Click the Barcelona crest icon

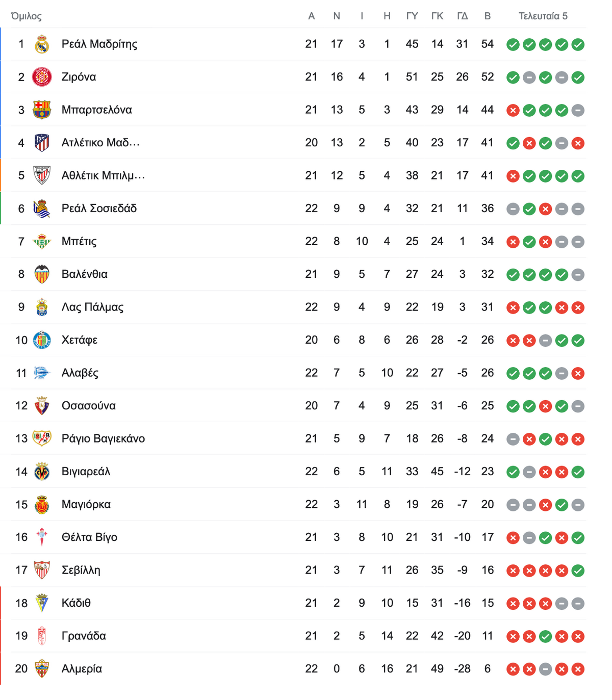point(42,110)
